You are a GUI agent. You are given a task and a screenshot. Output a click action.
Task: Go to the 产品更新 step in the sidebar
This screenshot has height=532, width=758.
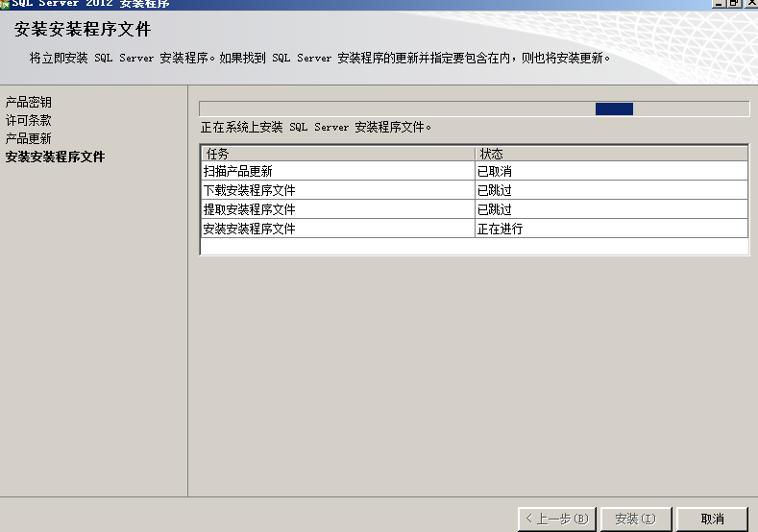click(29, 138)
